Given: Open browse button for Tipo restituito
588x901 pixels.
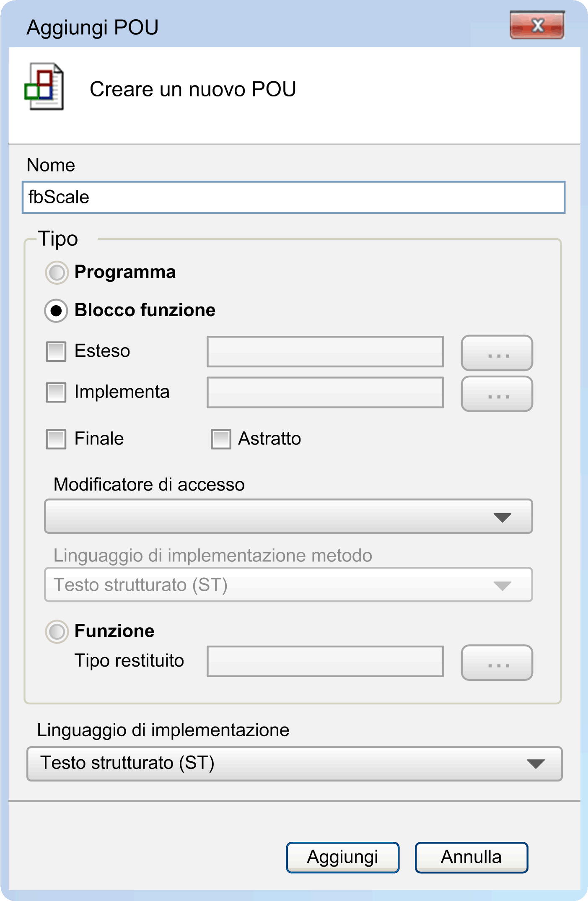Looking at the screenshot, I should coord(497,662).
